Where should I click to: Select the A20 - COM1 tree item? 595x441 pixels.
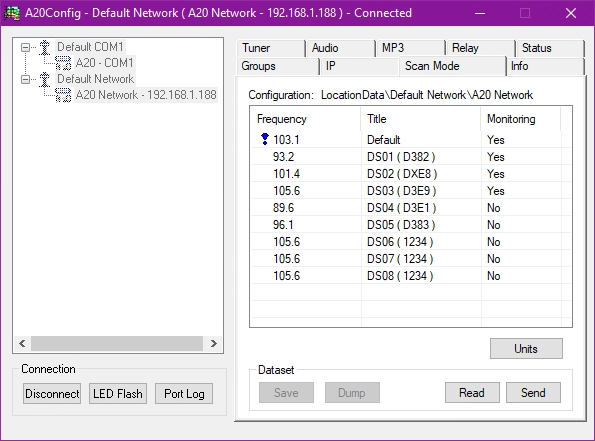point(105,63)
